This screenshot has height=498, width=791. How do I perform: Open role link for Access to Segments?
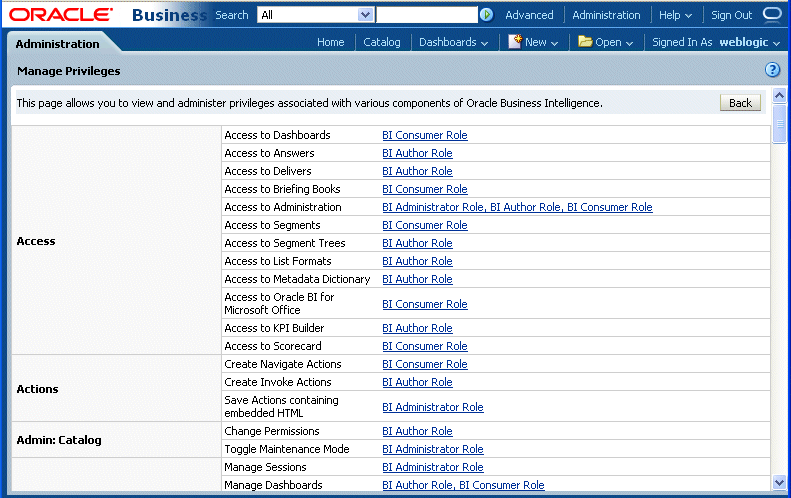425,225
